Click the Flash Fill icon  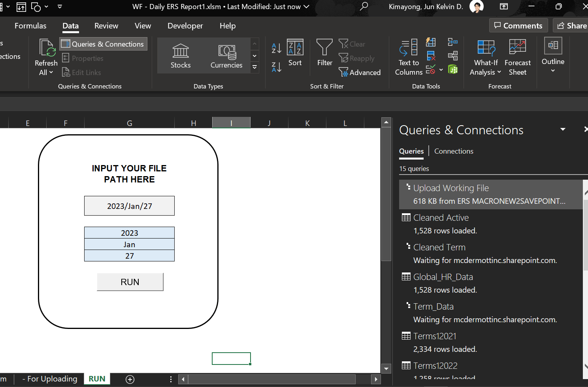(431, 42)
